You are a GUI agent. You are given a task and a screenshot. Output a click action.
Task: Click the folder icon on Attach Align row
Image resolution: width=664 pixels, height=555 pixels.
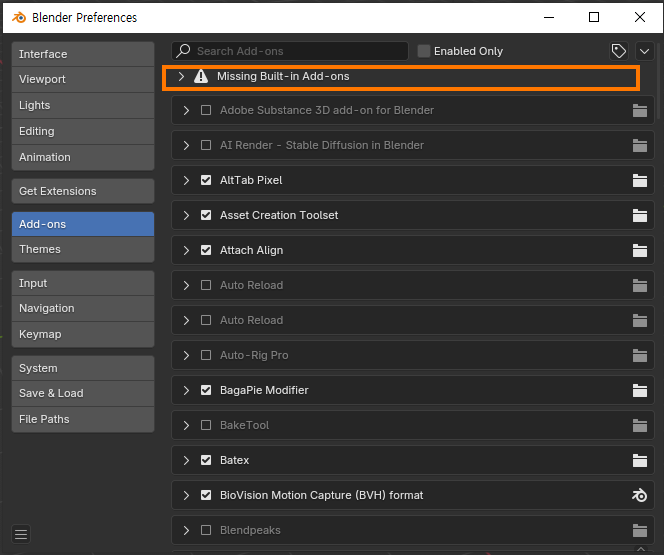tap(639, 251)
